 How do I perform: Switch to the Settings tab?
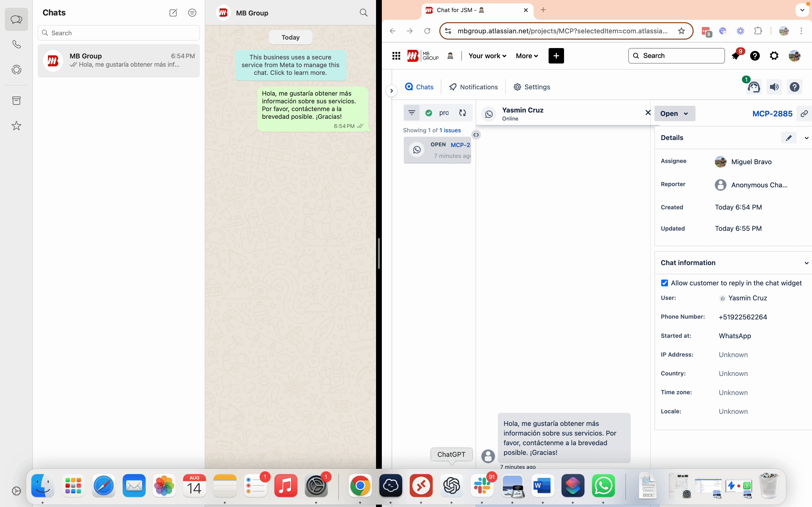click(x=532, y=87)
